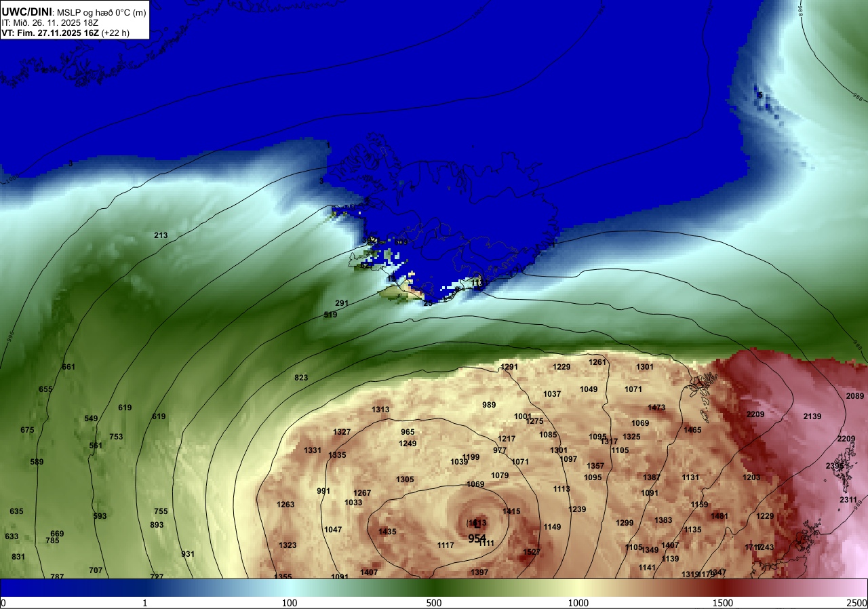Click the height value 1383
The width and height of the screenshot is (868, 609).
663,520
